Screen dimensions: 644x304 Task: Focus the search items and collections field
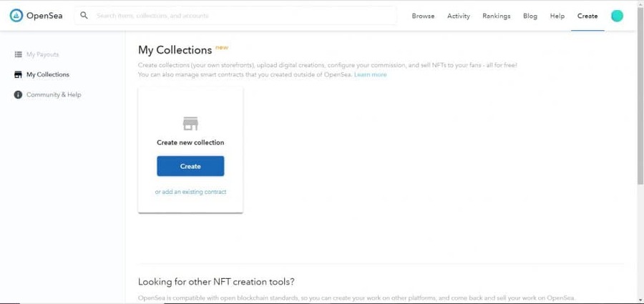(243, 16)
